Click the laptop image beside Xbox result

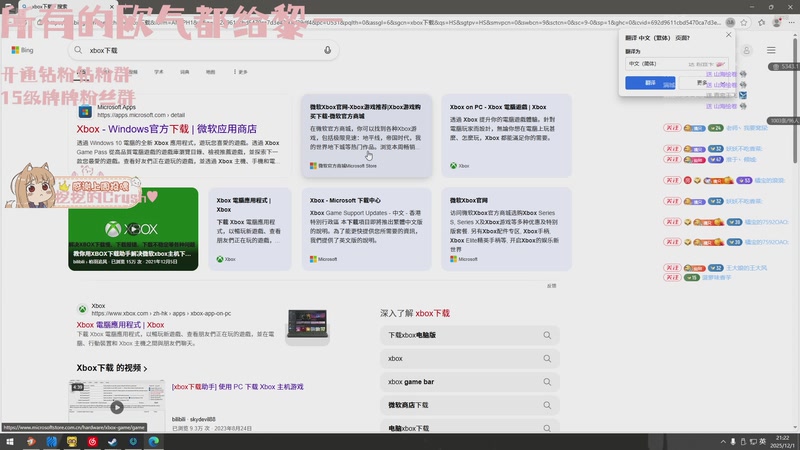click(x=307, y=326)
